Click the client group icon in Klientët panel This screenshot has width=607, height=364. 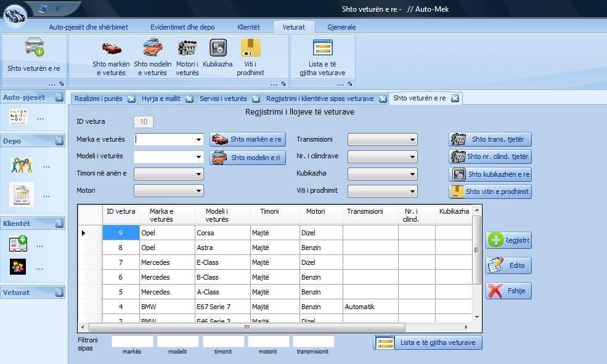[18, 267]
